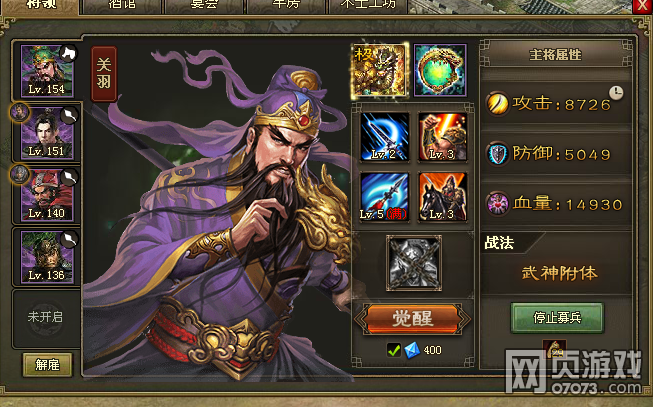Open the Lv.3 horseman skill icon
The image size is (653, 407).
[442, 197]
